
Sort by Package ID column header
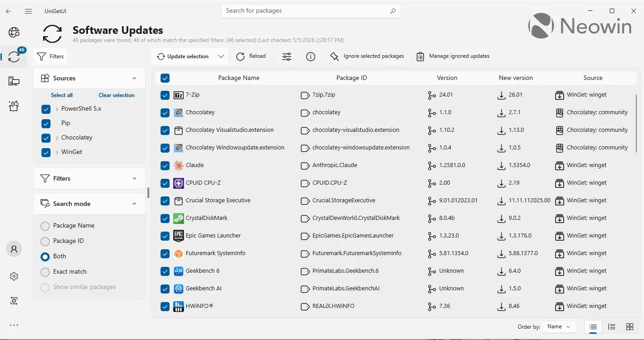coord(352,78)
